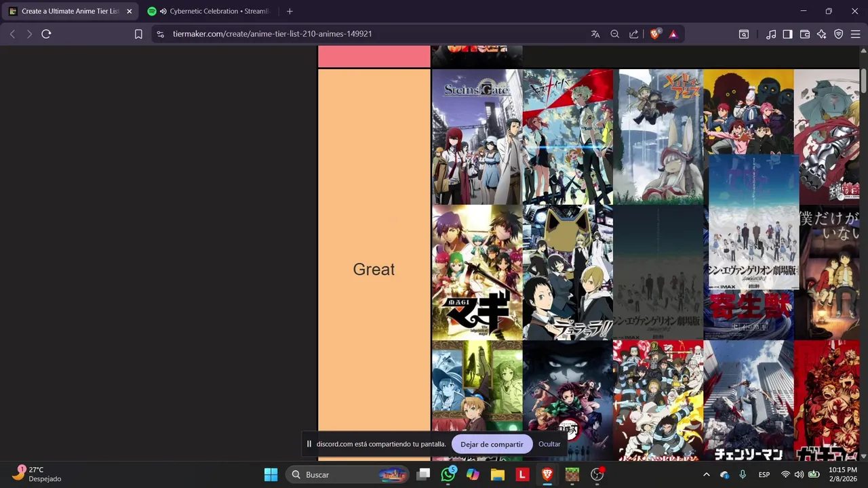Image resolution: width=868 pixels, height=488 pixels.
Task: Select the Magi anime poster
Action: coord(477,272)
